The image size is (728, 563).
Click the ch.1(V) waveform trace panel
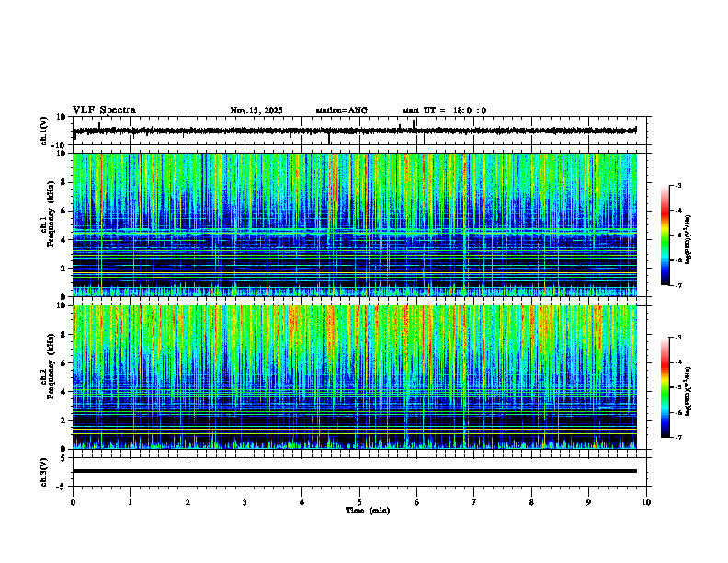(361, 131)
